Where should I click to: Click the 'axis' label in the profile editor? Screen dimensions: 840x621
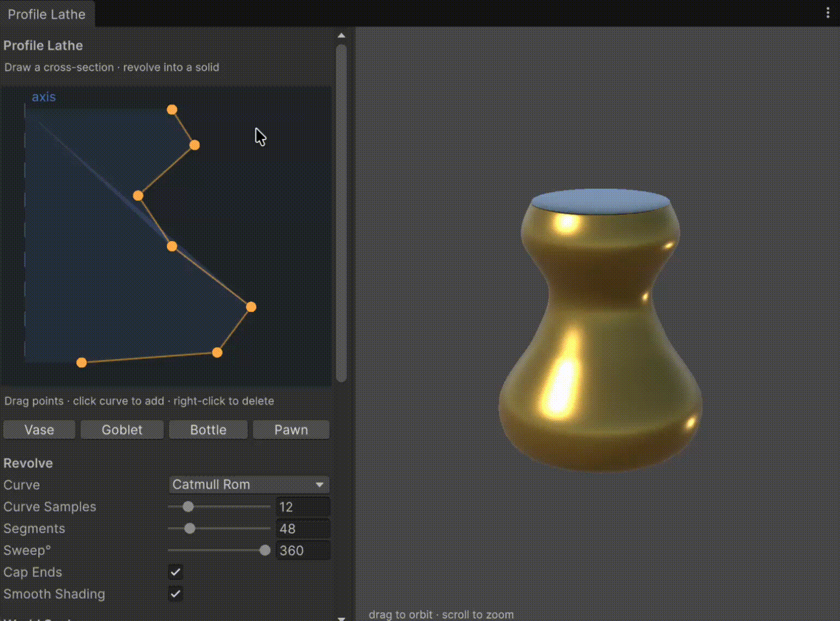(x=44, y=97)
